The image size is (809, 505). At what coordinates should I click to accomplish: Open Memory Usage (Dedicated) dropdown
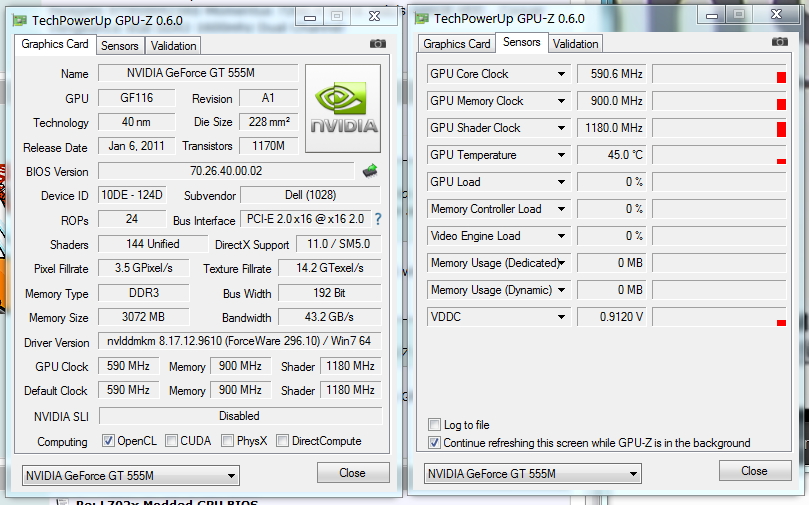561,263
